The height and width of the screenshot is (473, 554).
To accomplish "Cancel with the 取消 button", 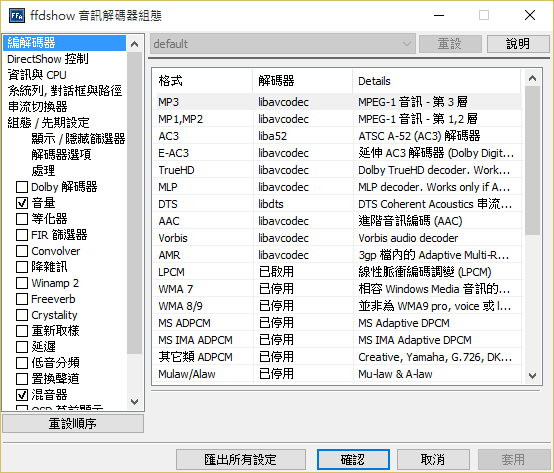I will [x=433, y=460].
